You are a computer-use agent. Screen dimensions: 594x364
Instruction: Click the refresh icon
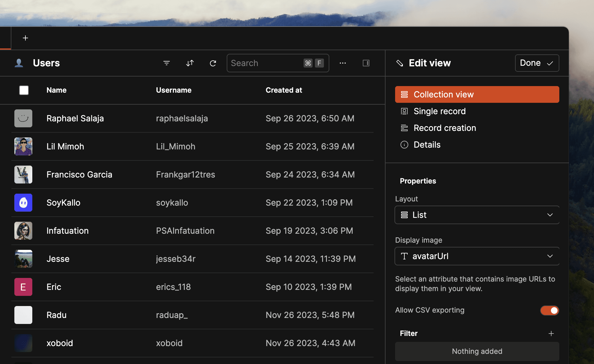point(213,63)
